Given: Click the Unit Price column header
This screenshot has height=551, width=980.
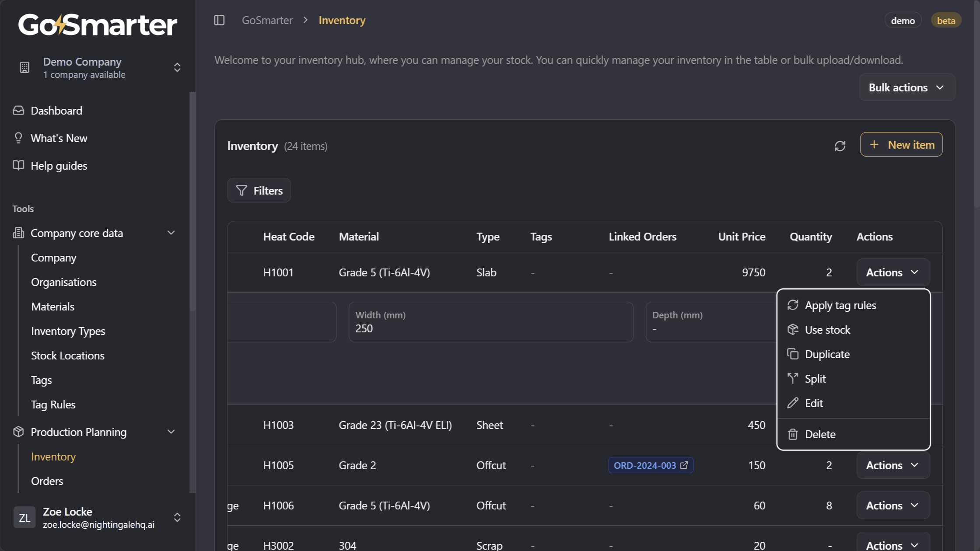Looking at the screenshot, I should 742,236.
